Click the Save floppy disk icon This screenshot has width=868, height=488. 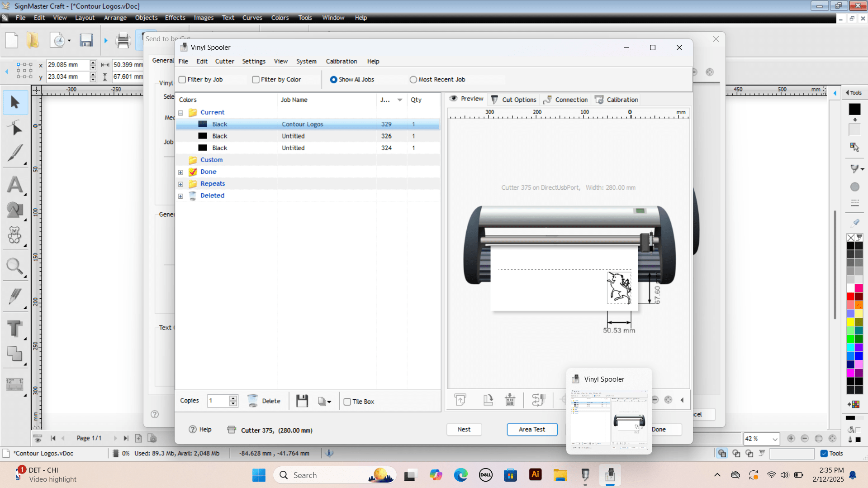tap(86, 40)
